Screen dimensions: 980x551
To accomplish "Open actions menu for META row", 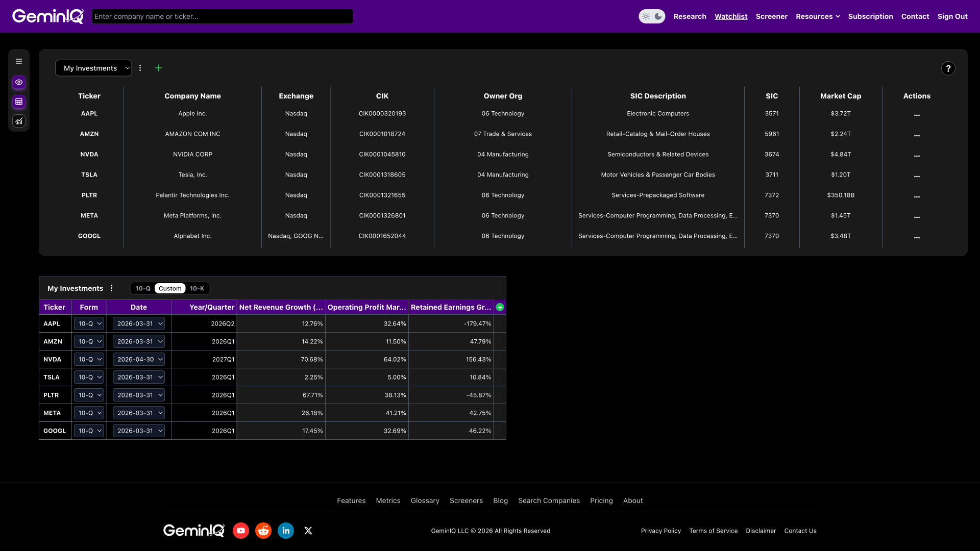I will pos(917,217).
